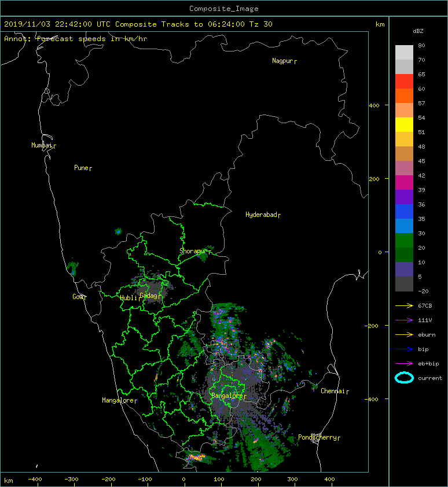Viewport: 448px width, 487px height.
Task: Click the Mangalore city label
Action: 118,400
